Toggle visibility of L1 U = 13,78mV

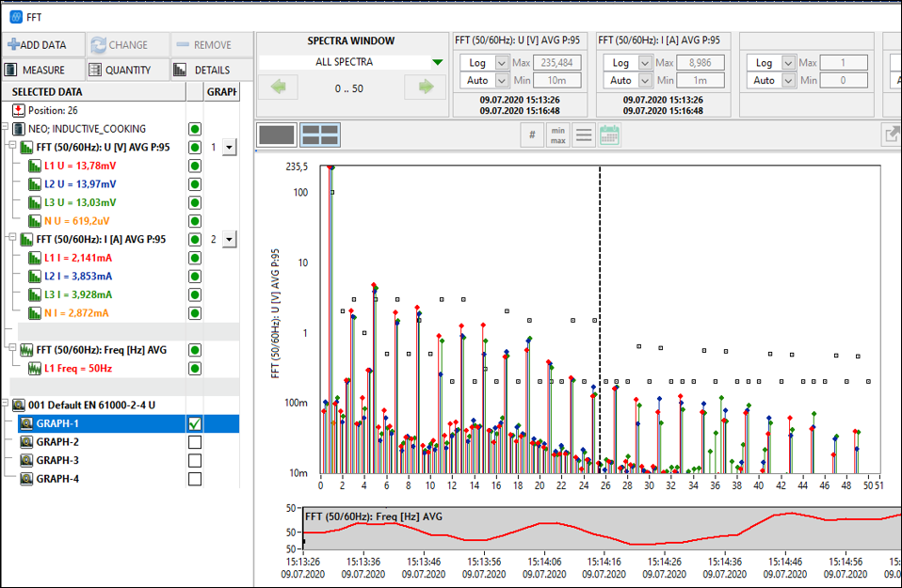[195, 166]
